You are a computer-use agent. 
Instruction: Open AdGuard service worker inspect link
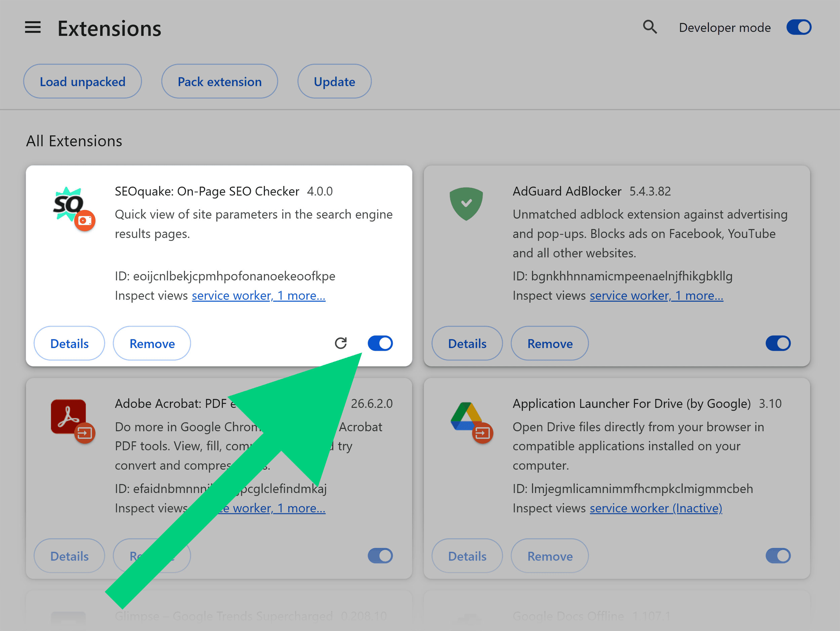pyautogui.click(x=657, y=295)
